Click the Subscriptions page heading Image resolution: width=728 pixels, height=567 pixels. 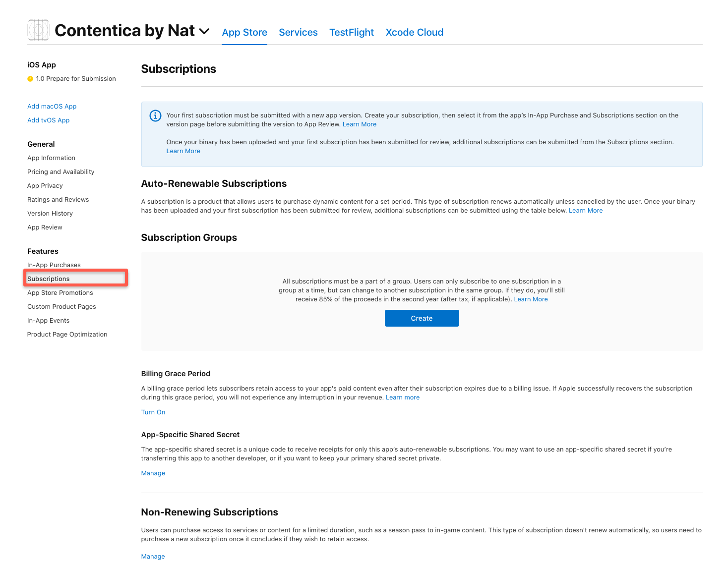pyautogui.click(x=179, y=69)
